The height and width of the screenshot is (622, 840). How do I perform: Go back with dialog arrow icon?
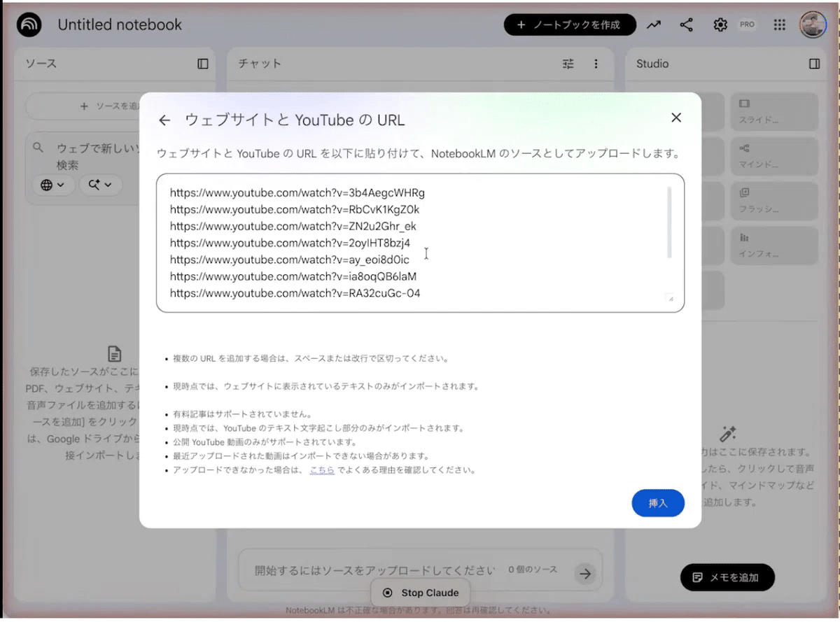coord(164,120)
